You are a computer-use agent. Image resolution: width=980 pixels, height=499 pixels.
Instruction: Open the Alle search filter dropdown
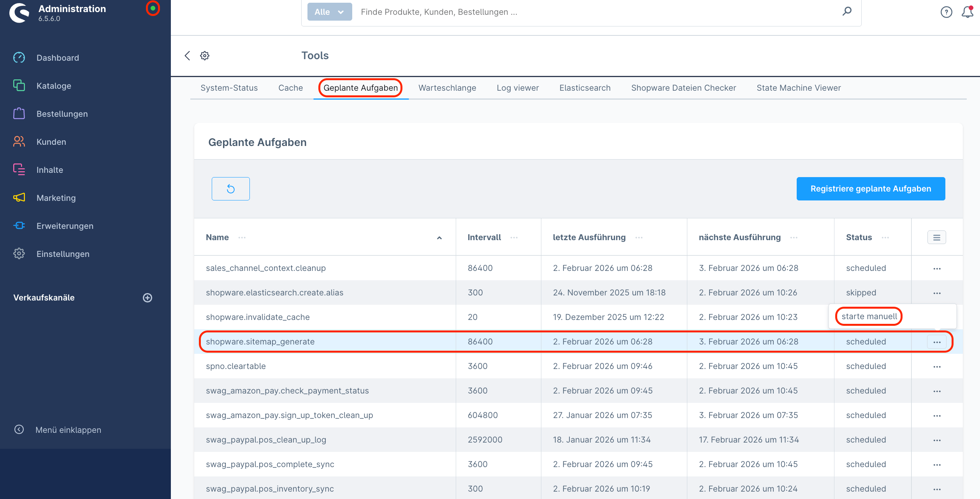pos(330,12)
